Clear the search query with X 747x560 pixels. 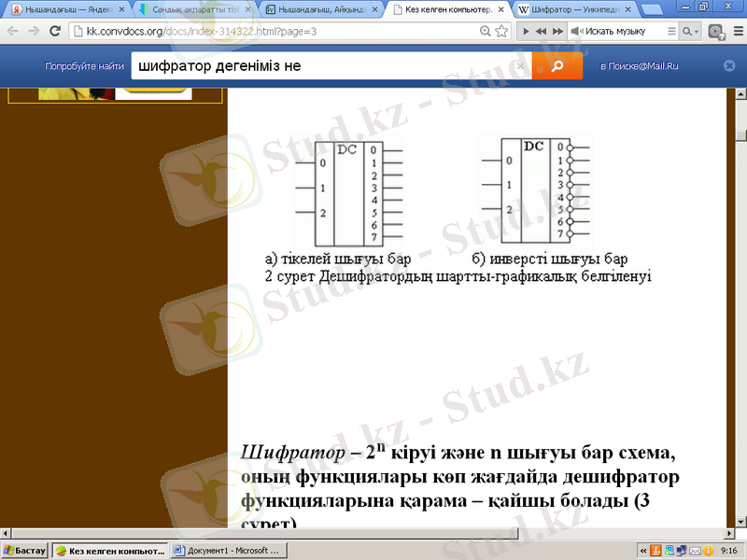pyautogui.click(x=521, y=65)
